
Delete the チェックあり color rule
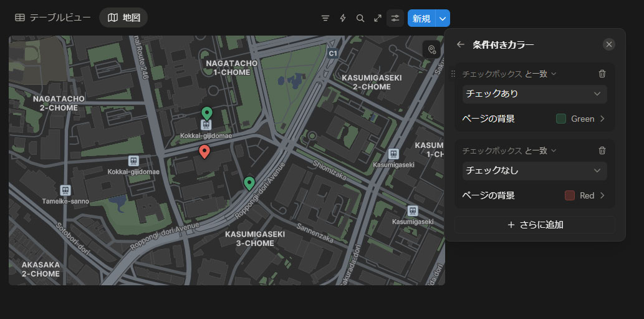coord(602,74)
